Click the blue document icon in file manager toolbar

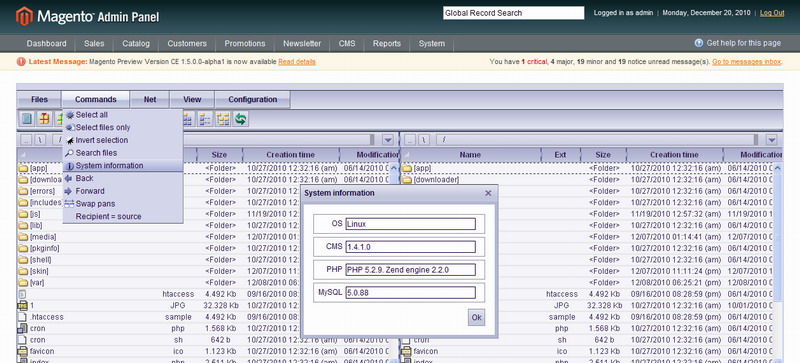coord(27,119)
